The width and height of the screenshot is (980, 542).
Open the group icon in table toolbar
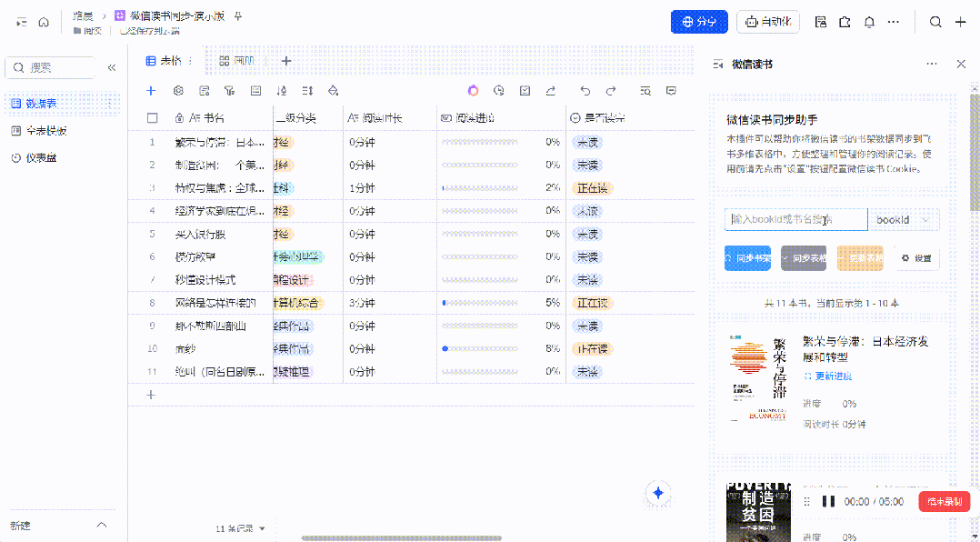[255, 91]
